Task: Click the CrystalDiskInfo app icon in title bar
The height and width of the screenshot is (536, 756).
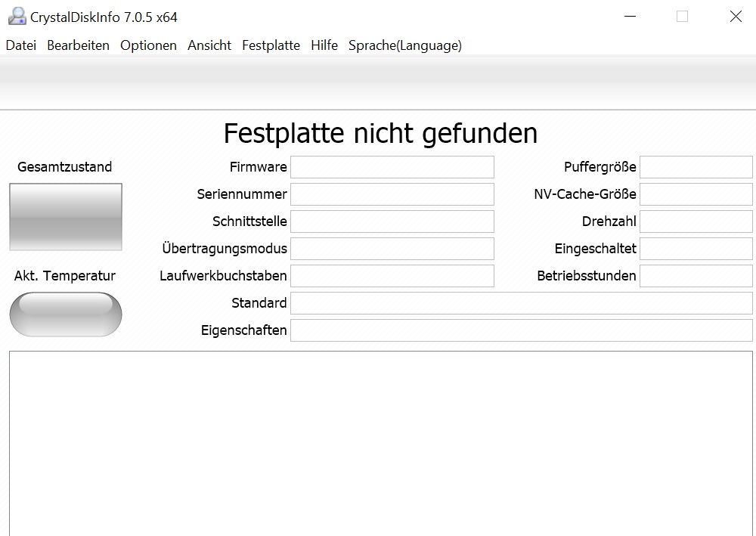Action: coord(17,17)
